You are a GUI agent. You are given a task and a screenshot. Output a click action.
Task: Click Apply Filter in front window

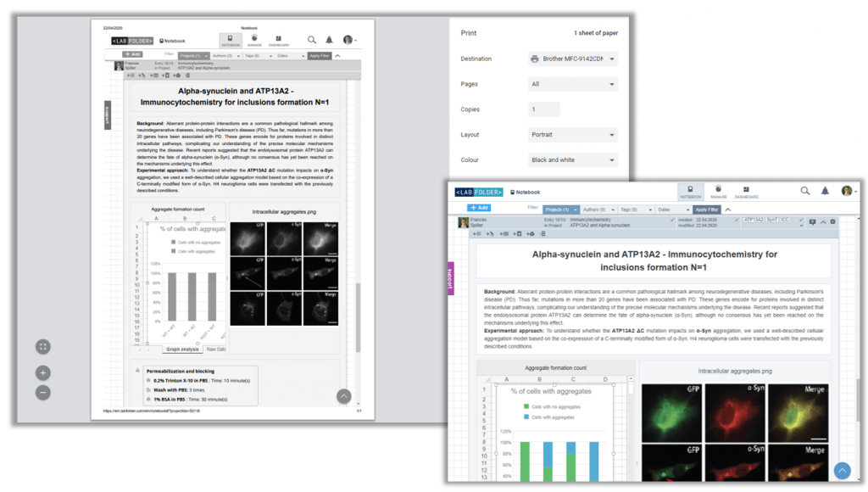point(707,210)
